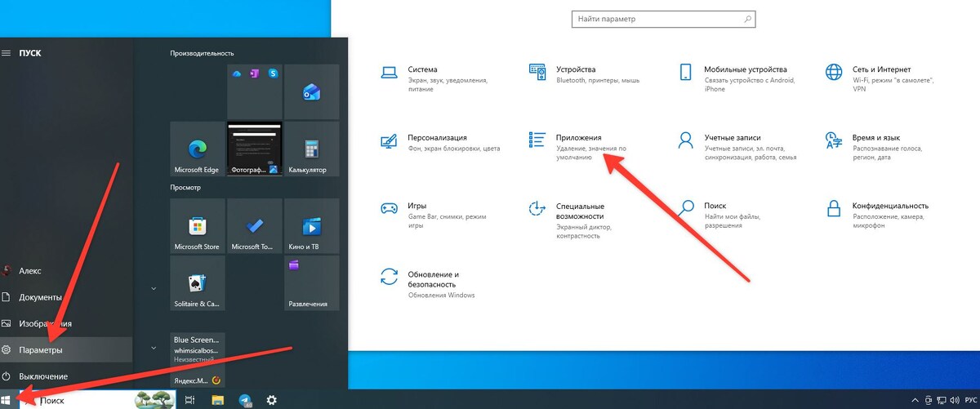Open the Система settings category
Screen dimensions: 980x409
[x=434, y=78]
